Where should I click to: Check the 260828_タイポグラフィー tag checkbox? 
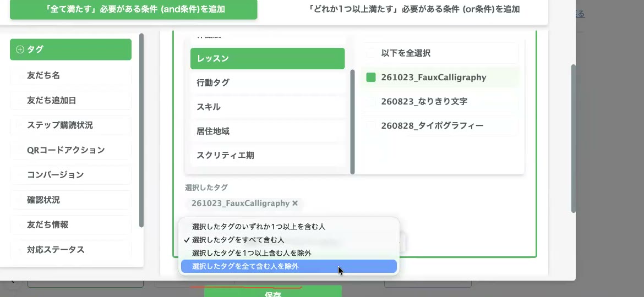pyautogui.click(x=371, y=125)
